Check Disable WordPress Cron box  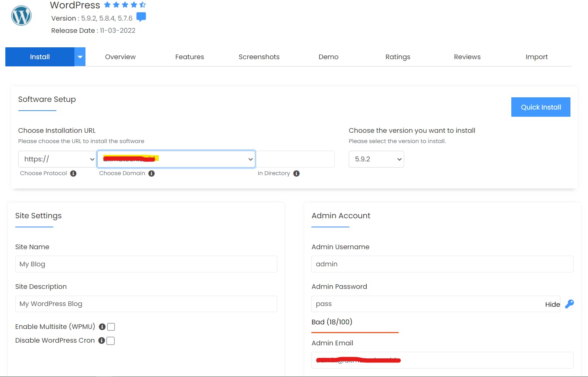[111, 341]
